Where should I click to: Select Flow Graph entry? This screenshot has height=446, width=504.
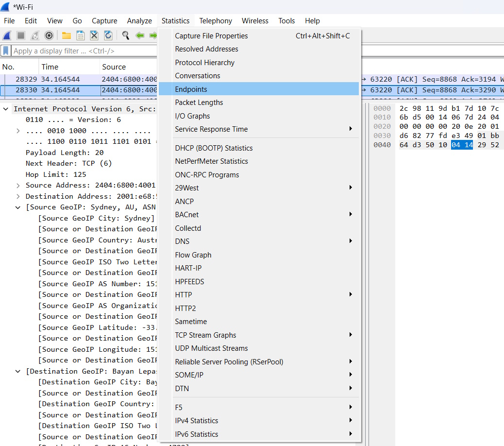[x=259, y=255]
